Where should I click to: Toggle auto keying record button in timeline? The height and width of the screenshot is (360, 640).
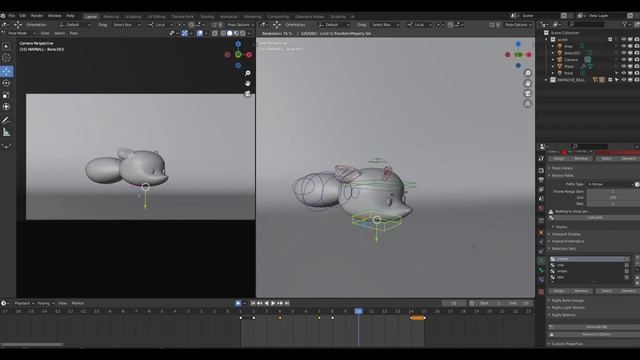coord(238,303)
